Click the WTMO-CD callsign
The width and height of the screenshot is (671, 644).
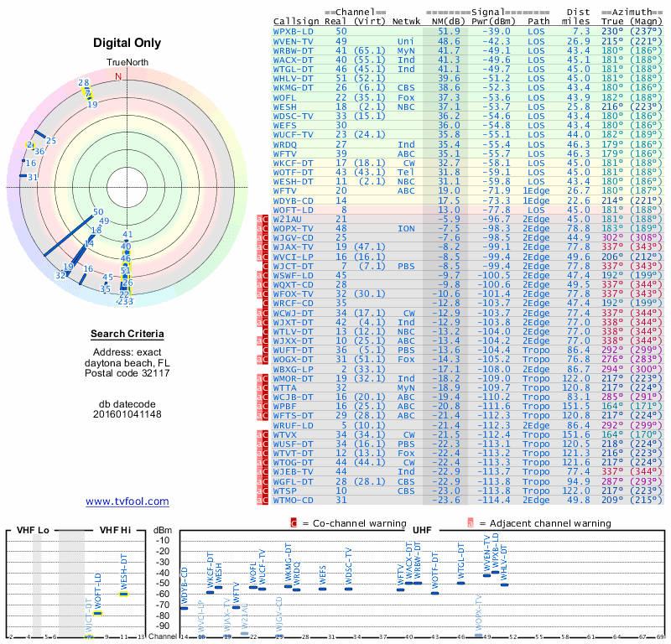click(x=293, y=500)
